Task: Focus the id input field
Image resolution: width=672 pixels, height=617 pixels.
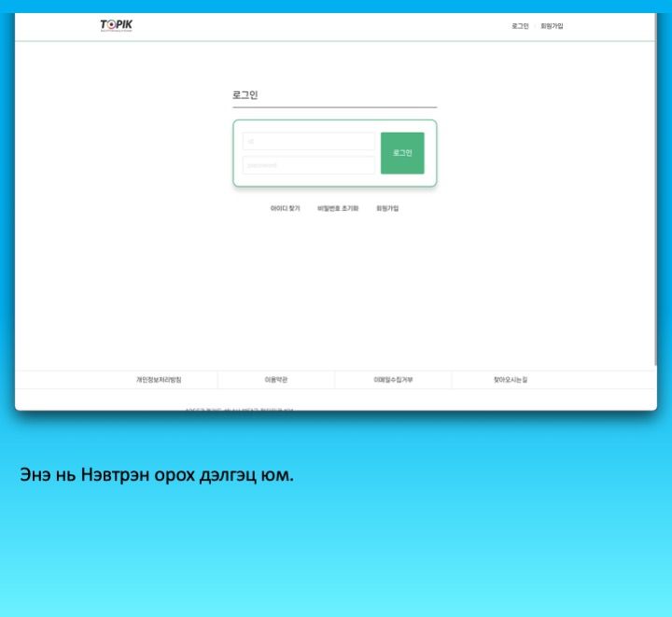Action: (308, 141)
